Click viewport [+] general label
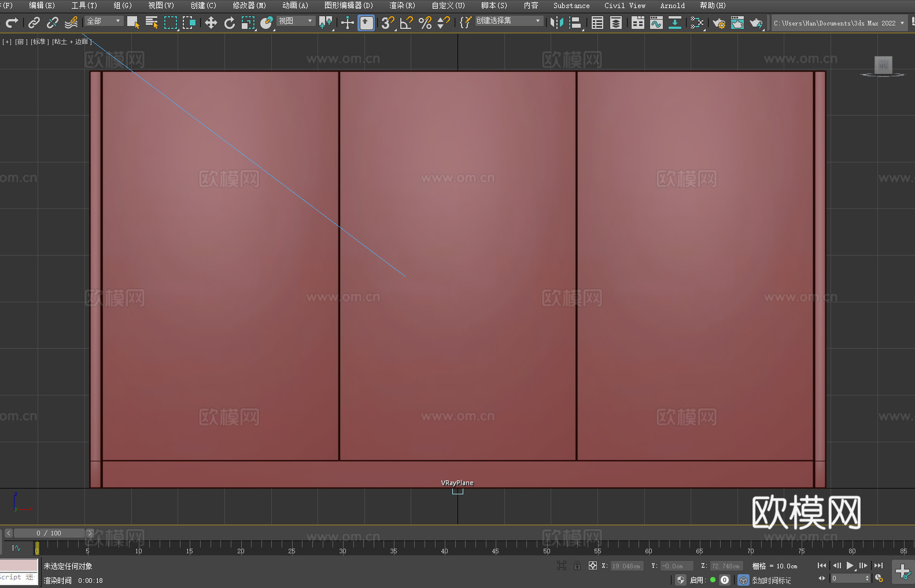This screenshot has width=915, height=588. tap(7, 42)
